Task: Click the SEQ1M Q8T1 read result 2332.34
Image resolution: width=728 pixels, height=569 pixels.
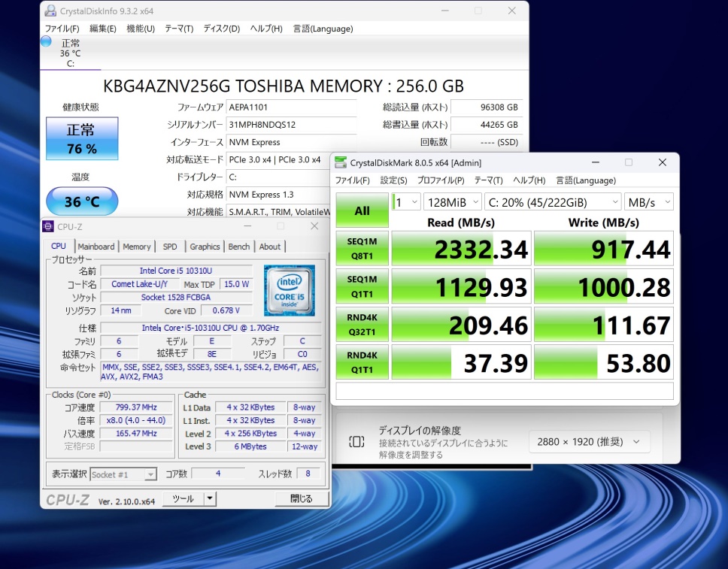Action: pos(462,249)
